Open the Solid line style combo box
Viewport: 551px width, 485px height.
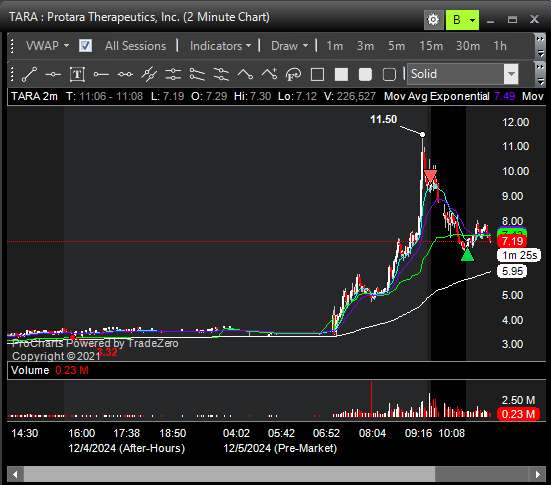[463, 74]
